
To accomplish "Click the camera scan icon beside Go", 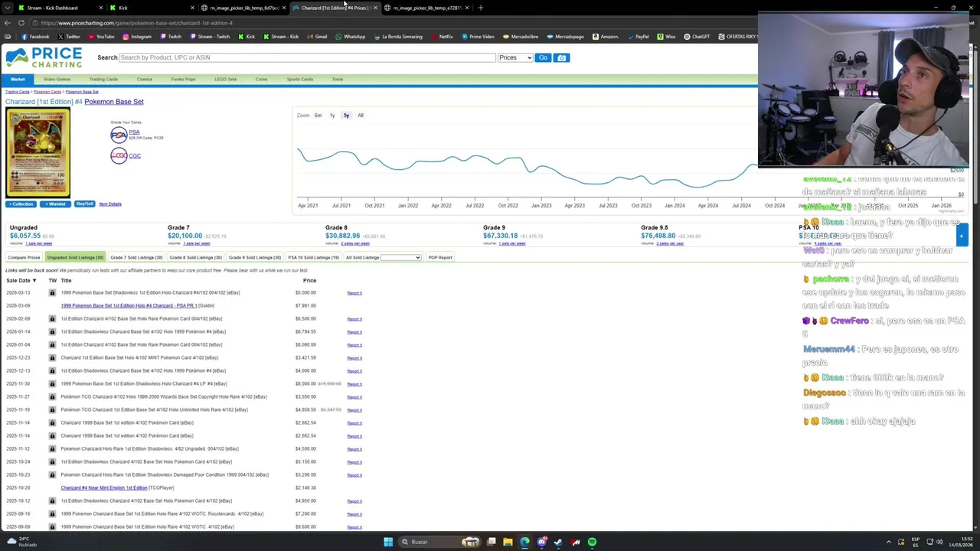I will [x=561, y=57].
